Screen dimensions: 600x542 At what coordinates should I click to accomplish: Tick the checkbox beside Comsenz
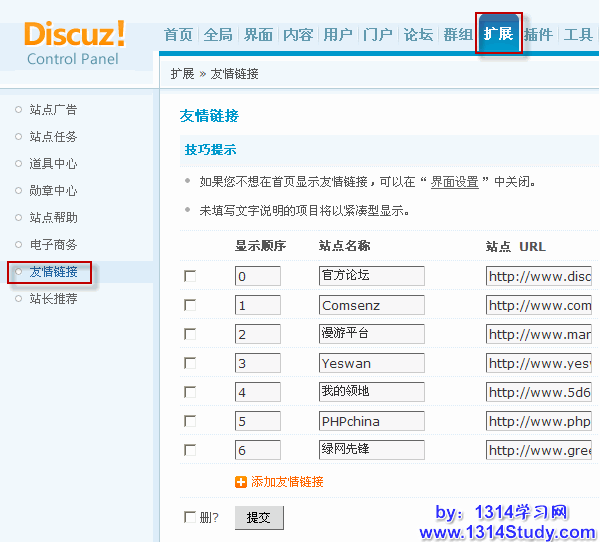coord(190,305)
